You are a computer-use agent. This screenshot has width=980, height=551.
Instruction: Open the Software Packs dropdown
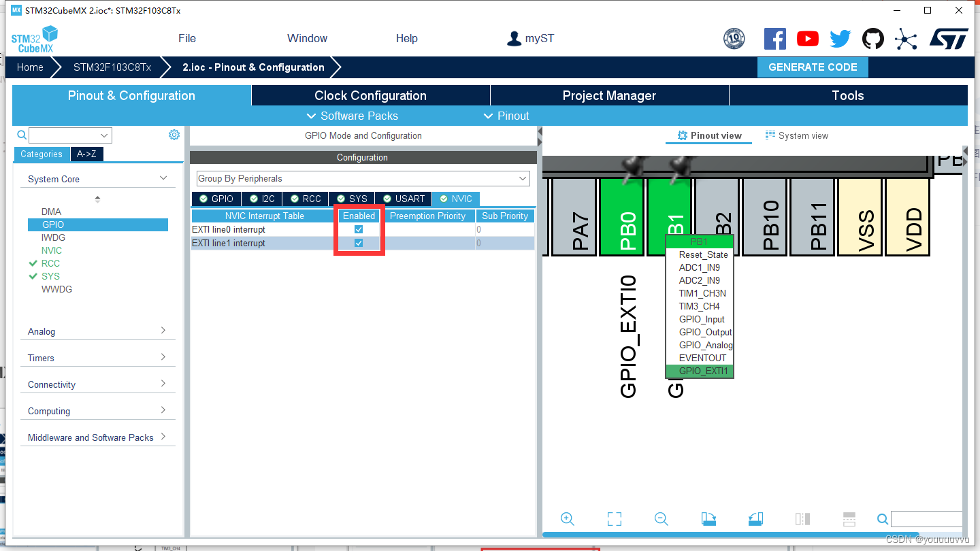[x=352, y=116]
